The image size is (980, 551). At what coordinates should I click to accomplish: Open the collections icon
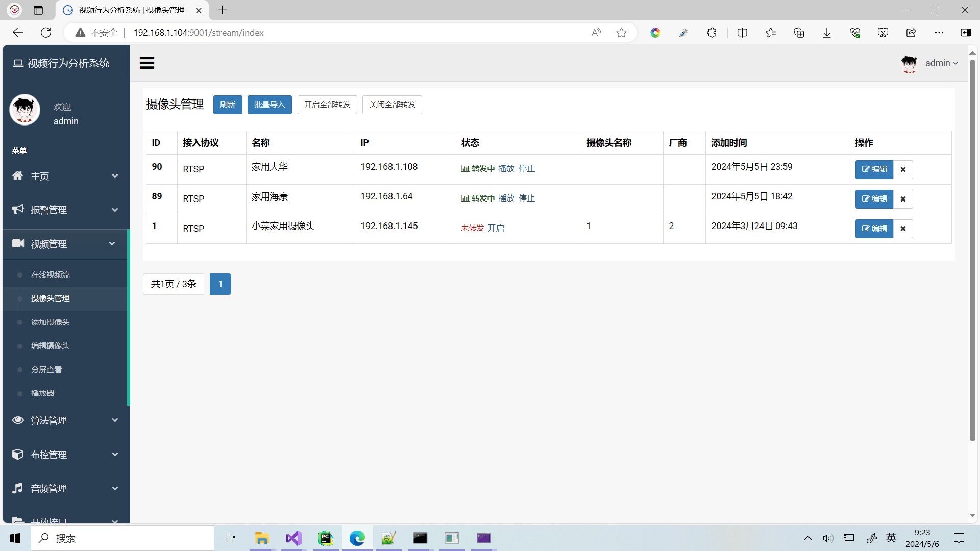coord(799,33)
